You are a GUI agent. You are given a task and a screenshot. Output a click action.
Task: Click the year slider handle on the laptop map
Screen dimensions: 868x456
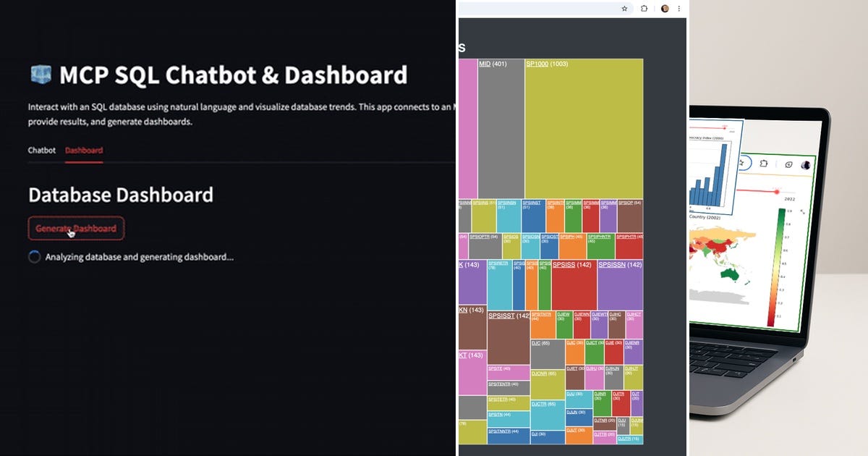pyautogui.click(x=777, y=192)
